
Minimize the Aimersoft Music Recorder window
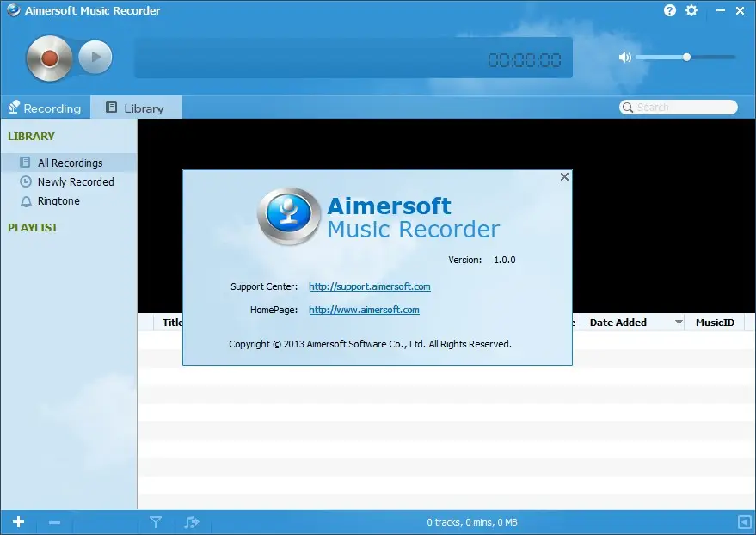(x=721, y=10)
